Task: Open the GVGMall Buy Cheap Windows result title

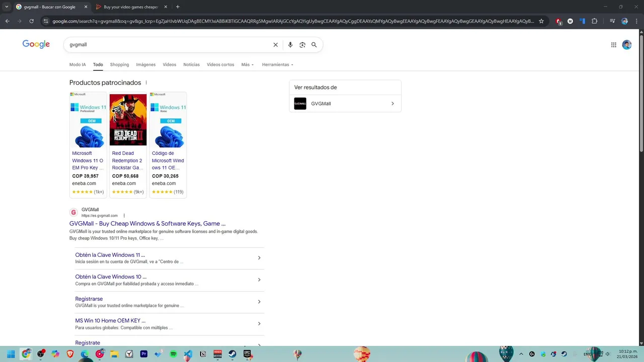Action: [x=147, y=224]
